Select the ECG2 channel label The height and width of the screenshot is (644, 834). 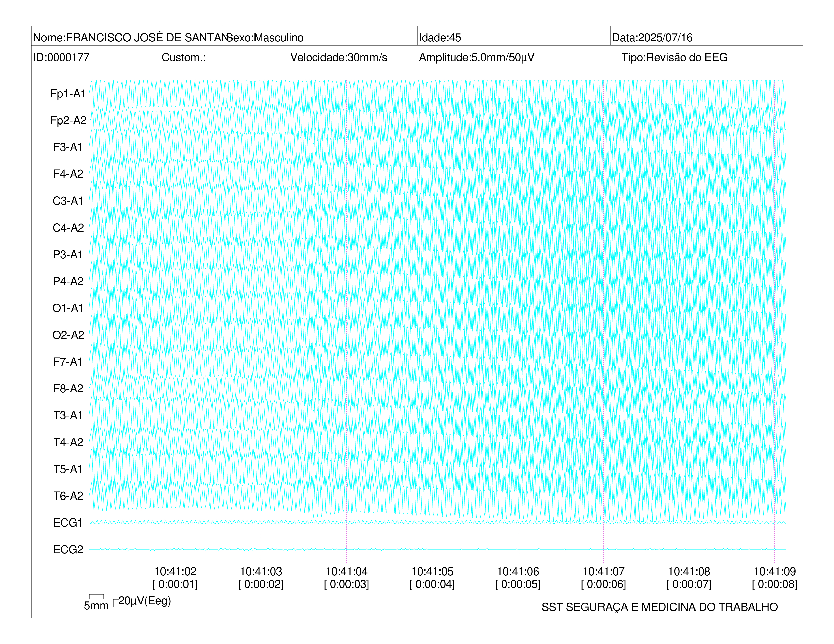pos(68,549)
